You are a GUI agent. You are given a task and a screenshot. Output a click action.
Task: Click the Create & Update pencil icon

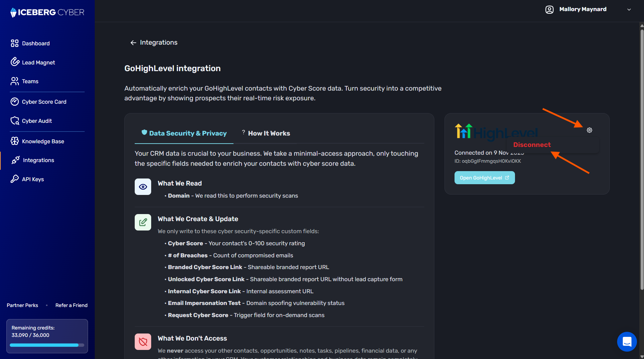pyautogui.click(x=143, y=222)
